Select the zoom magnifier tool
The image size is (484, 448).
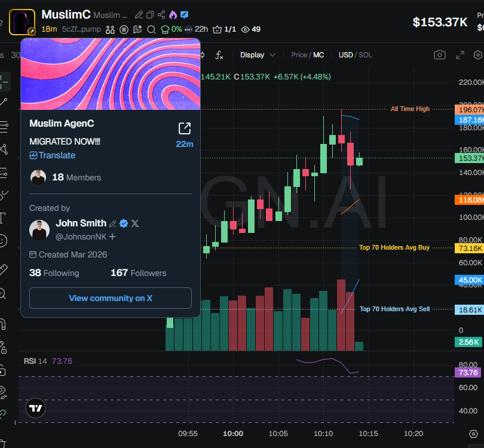click(3, 293)
